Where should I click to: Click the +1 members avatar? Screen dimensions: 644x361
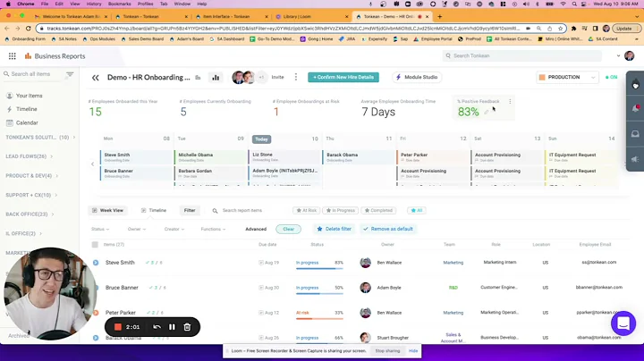pyautogui.click(x=261, y=77)
